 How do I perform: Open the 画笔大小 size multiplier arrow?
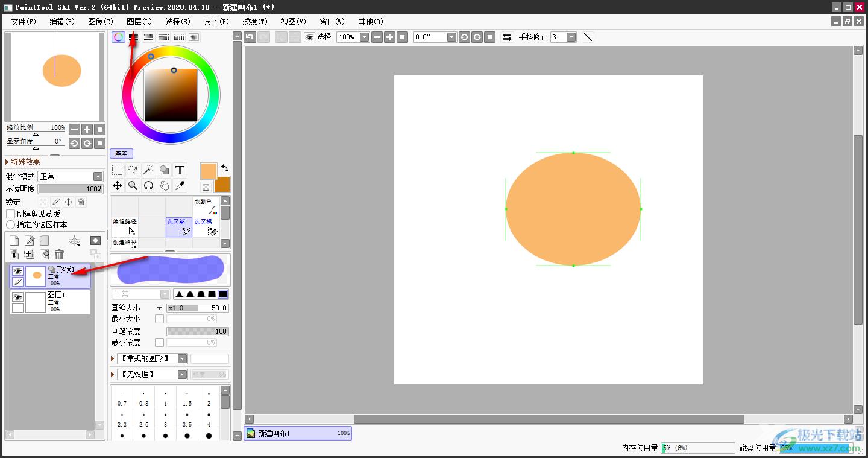[x=159, y=308]
